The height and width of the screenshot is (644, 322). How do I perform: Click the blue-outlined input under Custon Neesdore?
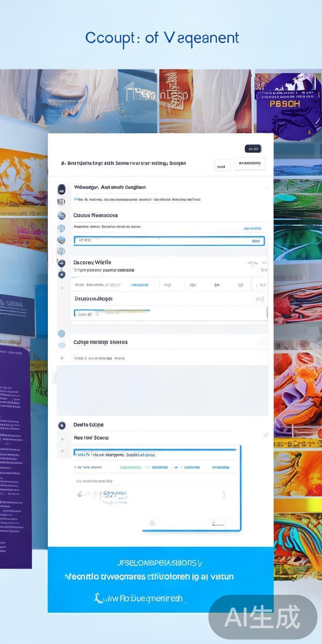[x=169, y=241]
